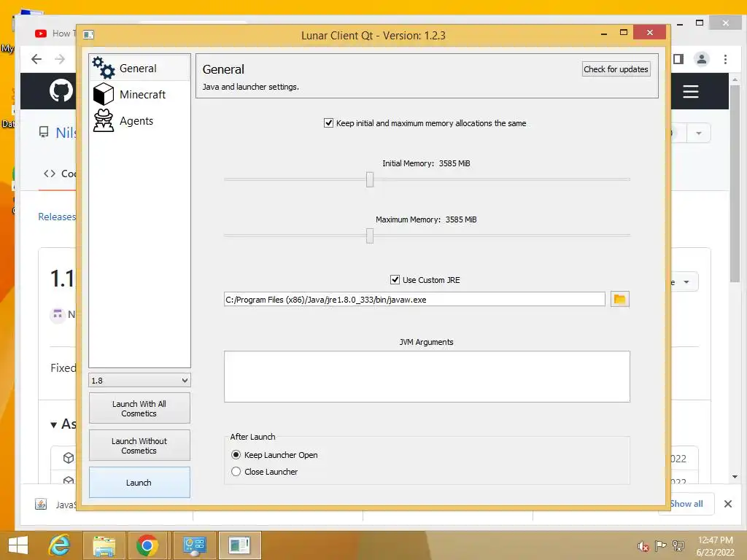Open the taskbar clock and date

pyautogui.click(x=715, y=546)
